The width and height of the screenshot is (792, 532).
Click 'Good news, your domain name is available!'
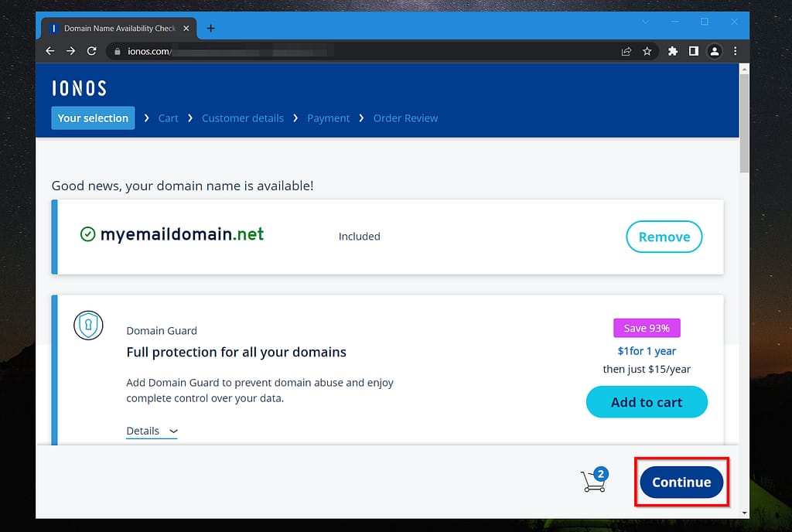point(183,186)
